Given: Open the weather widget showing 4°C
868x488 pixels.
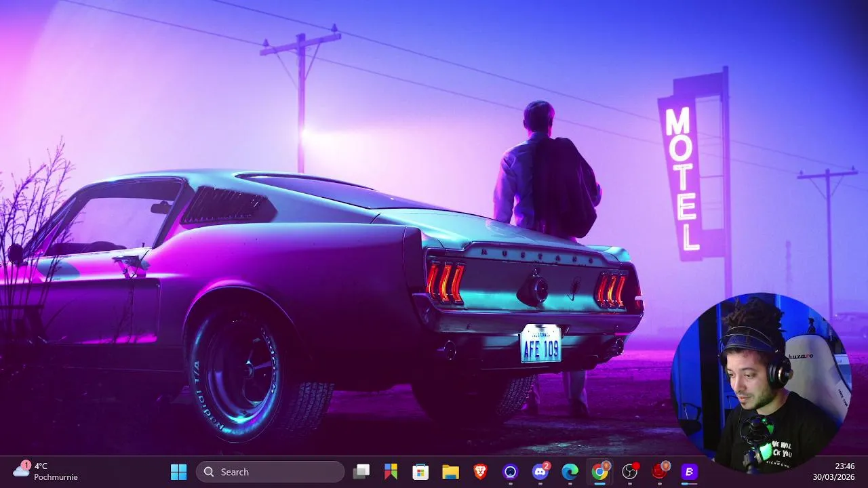Looking at the screenshot, I should coord(46,472).
